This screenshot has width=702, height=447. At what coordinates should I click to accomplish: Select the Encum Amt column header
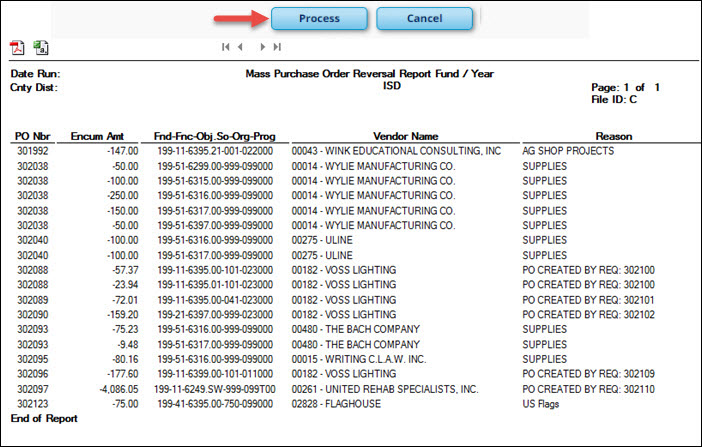click(97, 136)
